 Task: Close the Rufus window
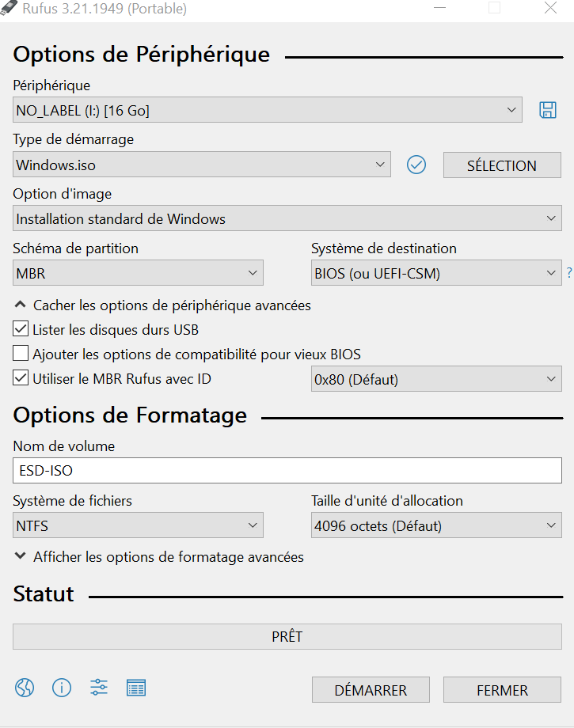[x=550, y=8]
